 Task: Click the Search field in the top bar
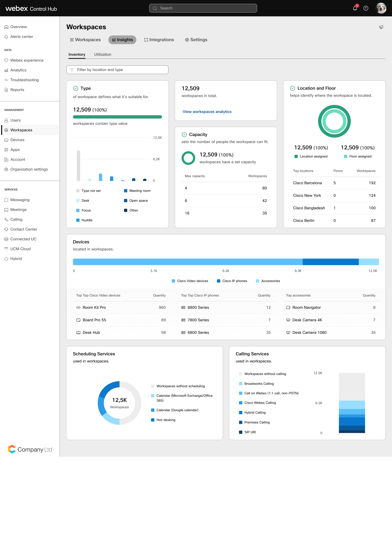(x=203, y=8)
